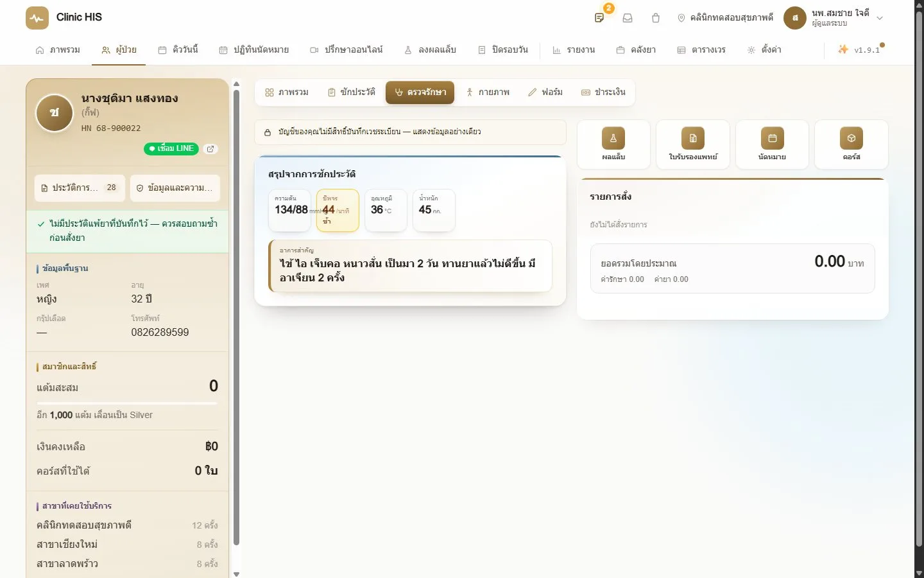Open the คิววันนี้ navigation item

point(178,50)
